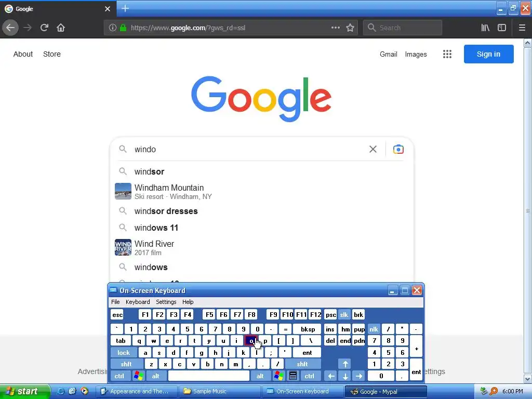The image size is (532, 399).
Task: Show site information icon in address bar
Action: click(x=113, y=28)
